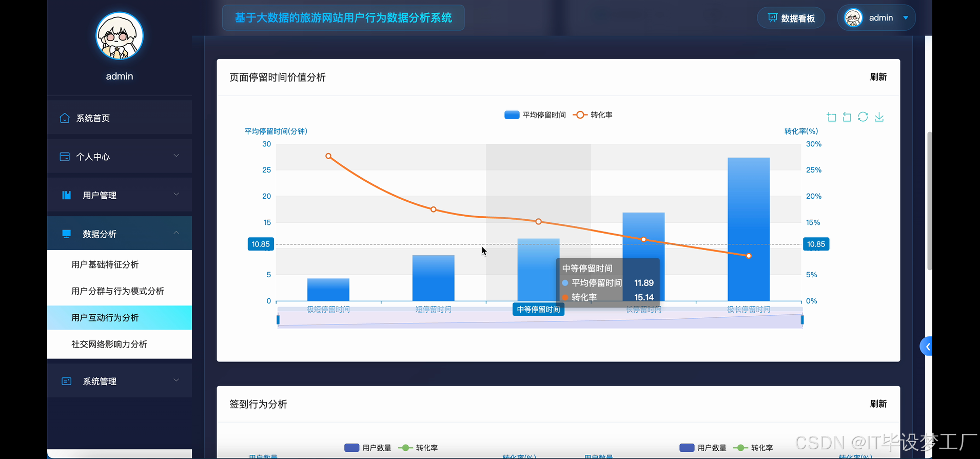Click the small admin avatar in header

point(853,18)
